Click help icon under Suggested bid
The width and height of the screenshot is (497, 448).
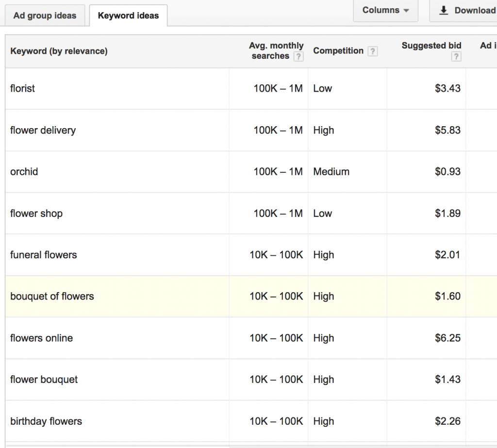point(456,56)
